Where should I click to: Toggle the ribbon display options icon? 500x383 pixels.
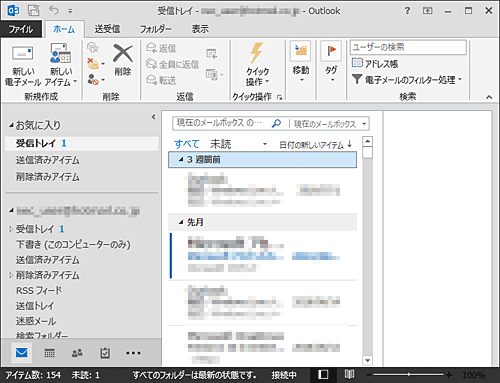click(427, 11)
